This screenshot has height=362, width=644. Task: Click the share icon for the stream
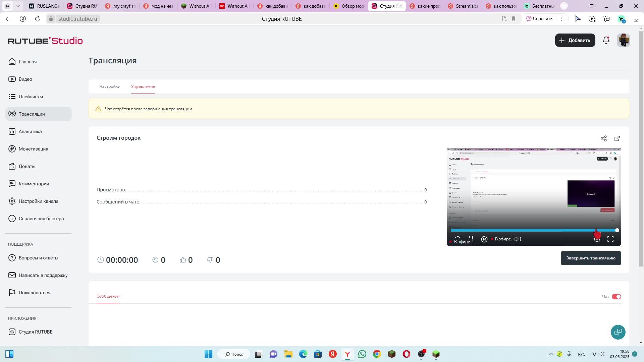[x=603, y=138]
